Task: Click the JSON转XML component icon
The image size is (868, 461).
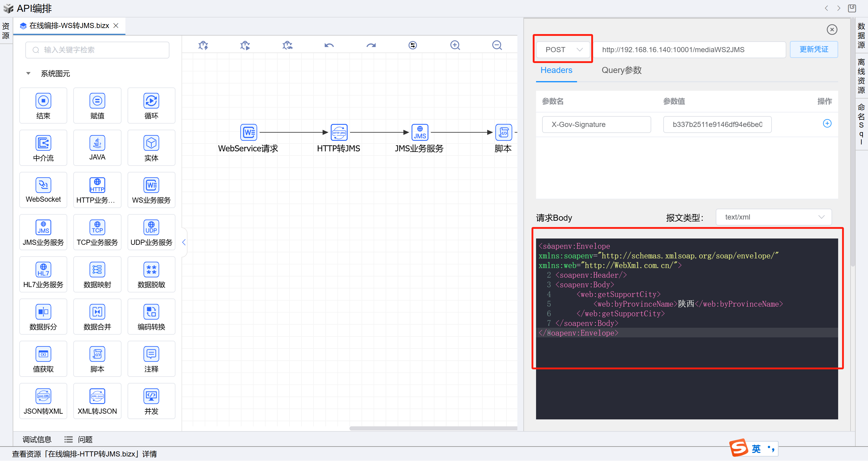Action: (x=43, y=396)
